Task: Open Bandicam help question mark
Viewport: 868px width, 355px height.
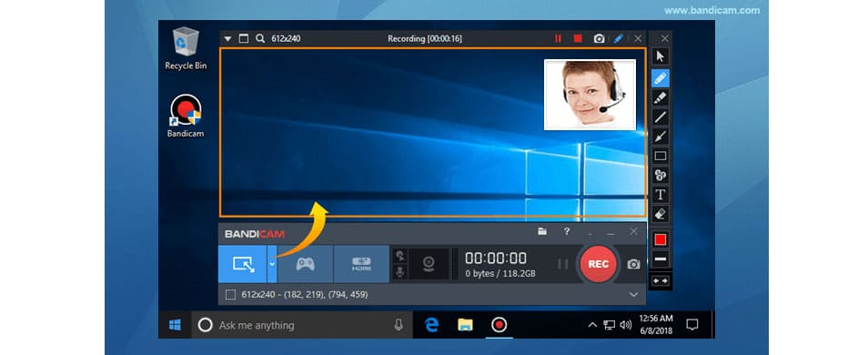Action: click(x=566, y=231)
